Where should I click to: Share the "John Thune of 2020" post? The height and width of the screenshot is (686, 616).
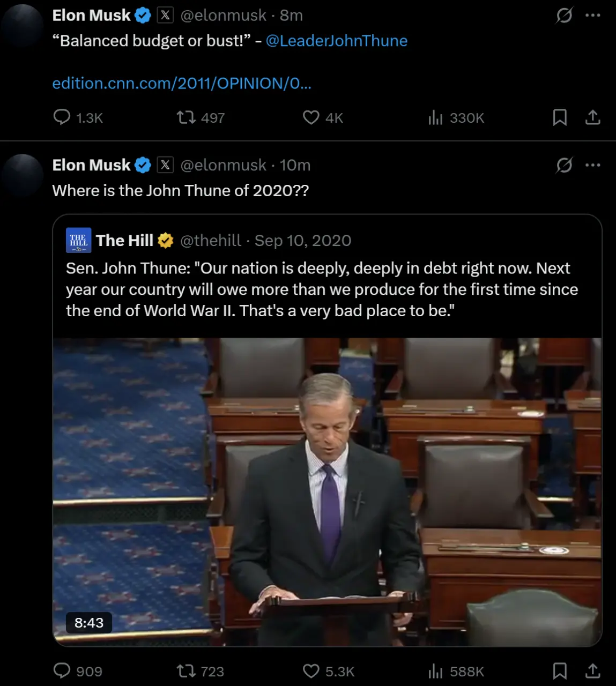tap(592, 671)
